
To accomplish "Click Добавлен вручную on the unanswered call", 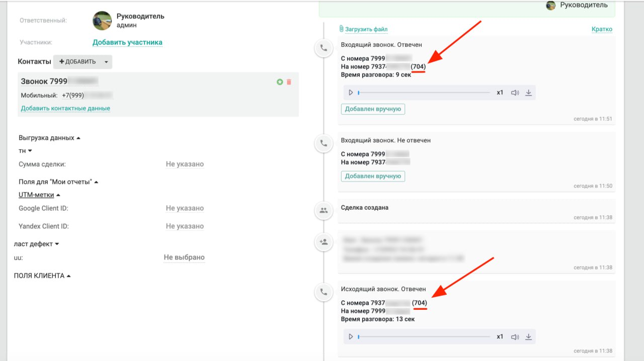I will click(373, 176).
